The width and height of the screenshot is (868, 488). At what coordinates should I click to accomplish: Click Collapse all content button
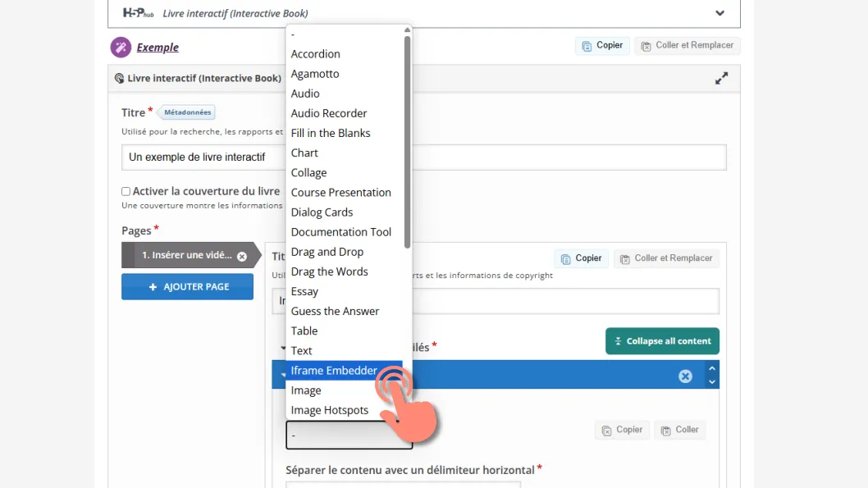(663, 341)
